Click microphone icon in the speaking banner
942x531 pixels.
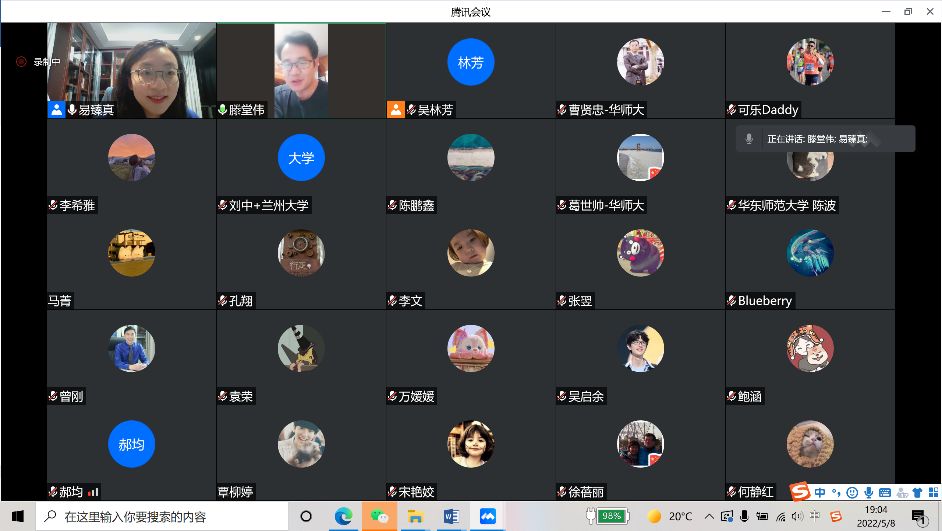pyautogui.click(x=749, y=139)
